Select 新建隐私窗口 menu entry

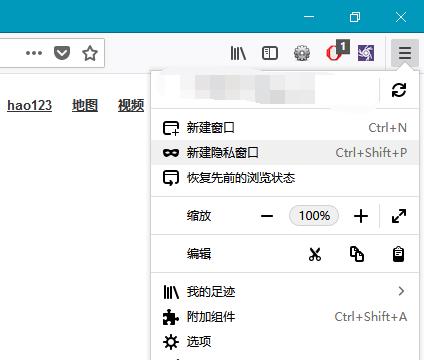[285, 153]
